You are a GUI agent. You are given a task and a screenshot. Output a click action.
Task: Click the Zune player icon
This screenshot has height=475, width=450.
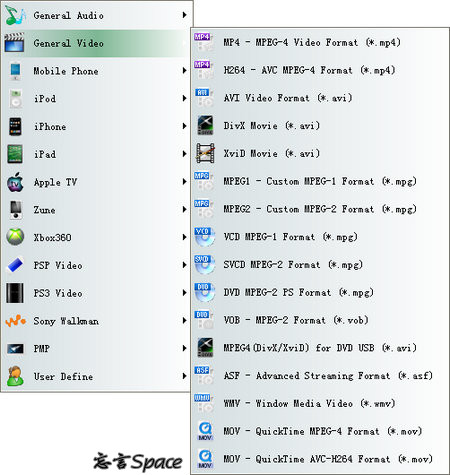[16, 210]
